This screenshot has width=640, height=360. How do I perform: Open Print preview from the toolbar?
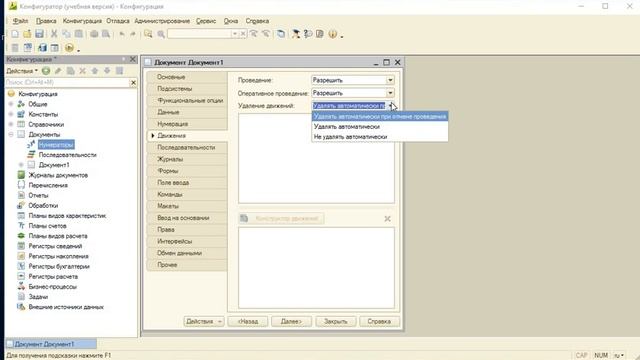(x=106, y=34)
